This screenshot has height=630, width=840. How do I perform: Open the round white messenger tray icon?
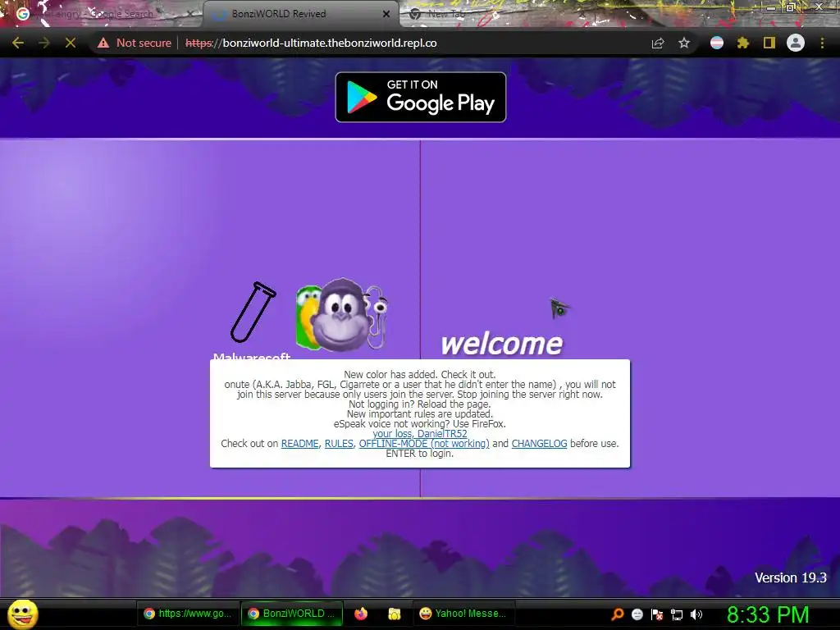coord(637,614)
